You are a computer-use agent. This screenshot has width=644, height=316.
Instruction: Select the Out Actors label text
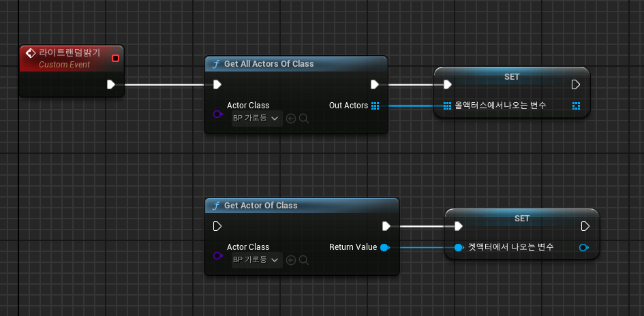(348, 106)
